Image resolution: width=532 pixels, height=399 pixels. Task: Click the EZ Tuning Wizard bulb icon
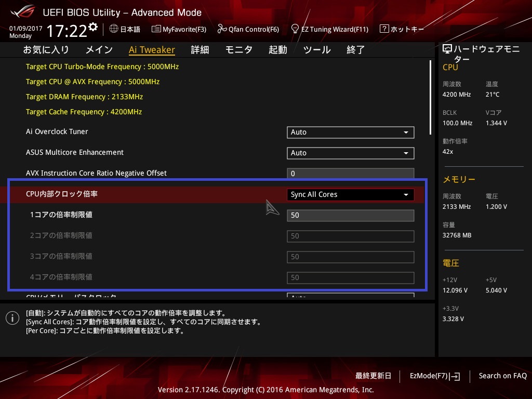[x=295, y=29]
